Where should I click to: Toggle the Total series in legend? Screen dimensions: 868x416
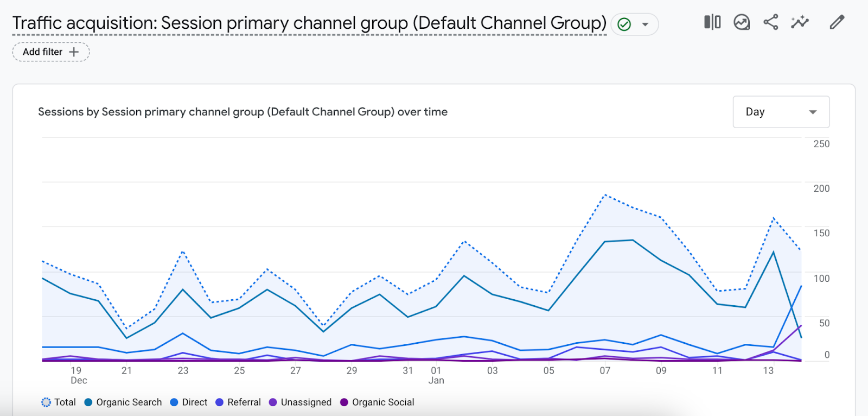pyautogui.click(x=59, y=402)
